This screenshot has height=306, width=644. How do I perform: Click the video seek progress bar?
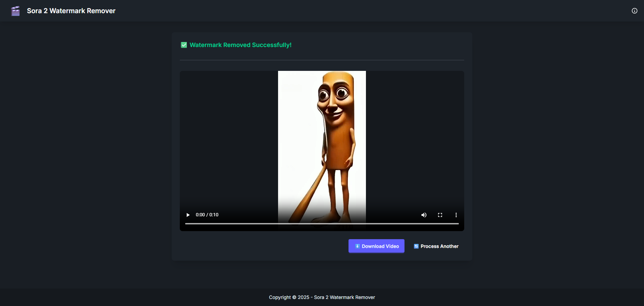[322, 224]
